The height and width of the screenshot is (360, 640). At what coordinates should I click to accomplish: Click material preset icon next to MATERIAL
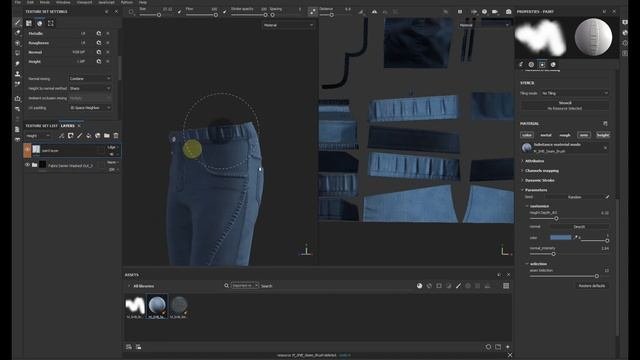pos(605,124)
